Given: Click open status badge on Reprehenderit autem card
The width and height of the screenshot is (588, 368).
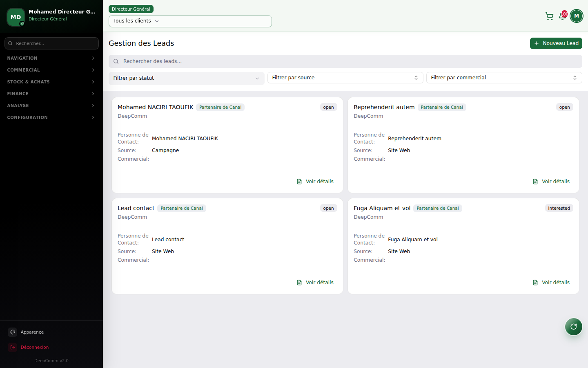Looking at the screenshot, I should (x=565, y=107).
